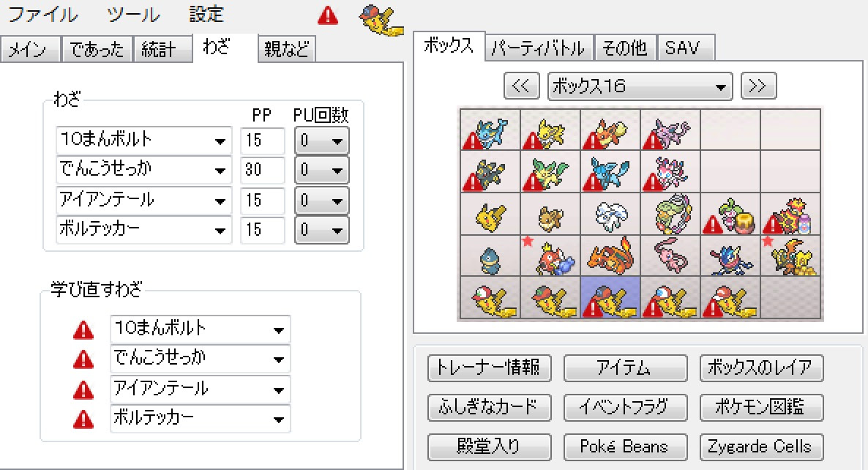
Task: Click the Mew sprite in box grid
Action: 670,256
